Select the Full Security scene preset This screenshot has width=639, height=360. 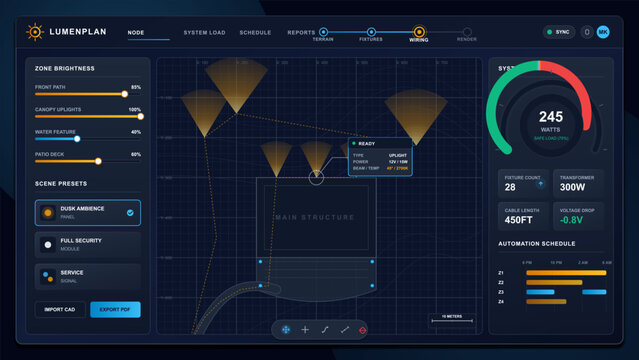pos(88,245)
